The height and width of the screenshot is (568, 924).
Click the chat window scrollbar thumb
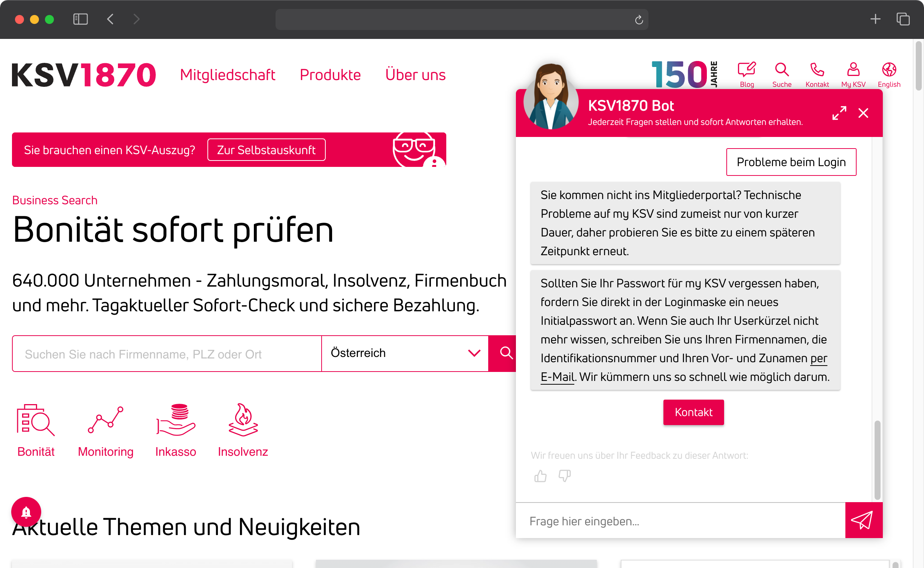[877, 460]
